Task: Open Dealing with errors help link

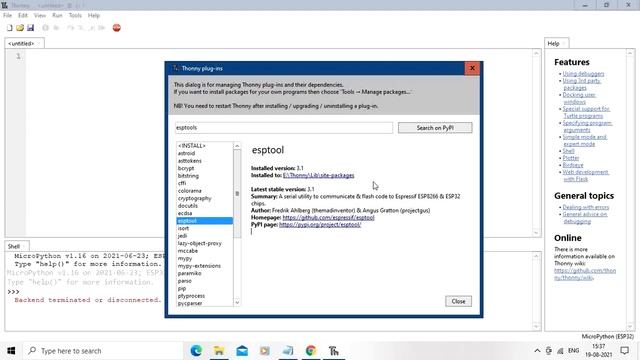Action: tap(585, 207)
